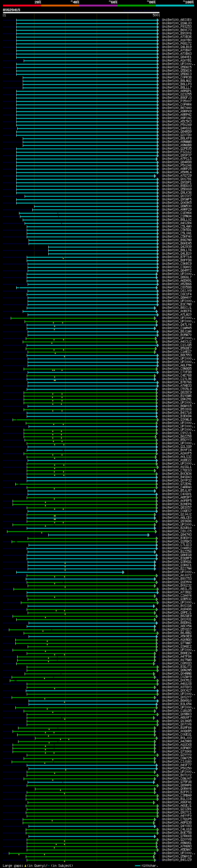The image size is (197, 868).
Task: Click the 500 end position label
Action: 155,15
